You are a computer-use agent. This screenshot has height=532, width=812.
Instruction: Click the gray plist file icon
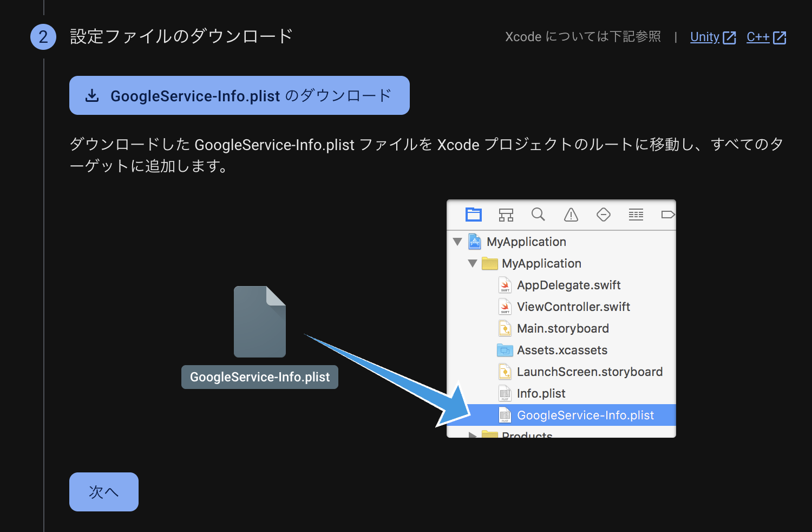point(260,321)
